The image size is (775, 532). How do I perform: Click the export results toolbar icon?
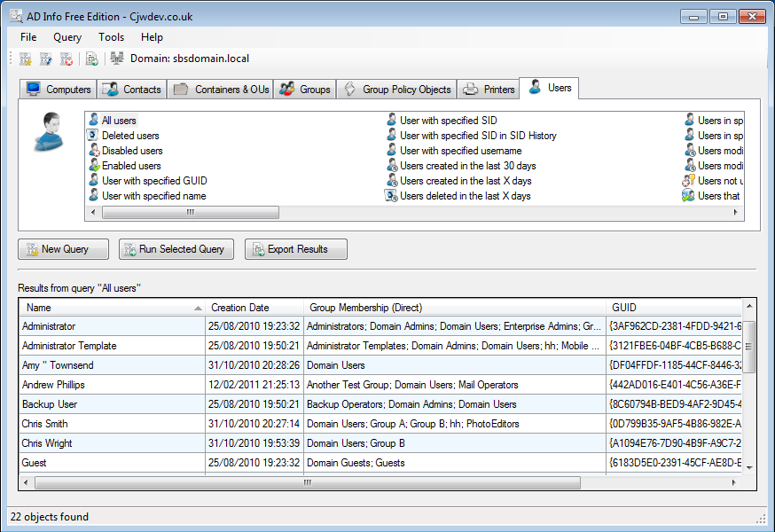(x=91, y=59)
